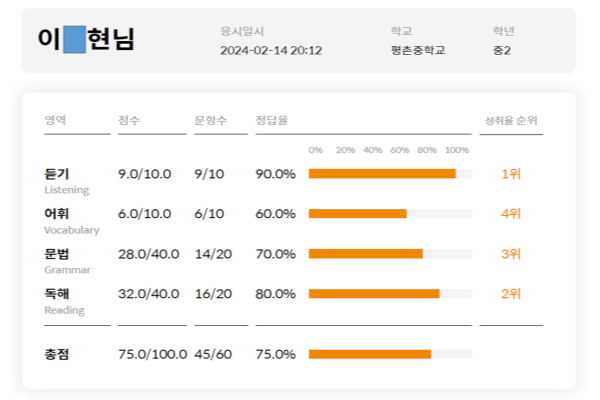600x400 pixels.
Task: Click the Vocabulary 60.0% progress bar
Action: 390,214
